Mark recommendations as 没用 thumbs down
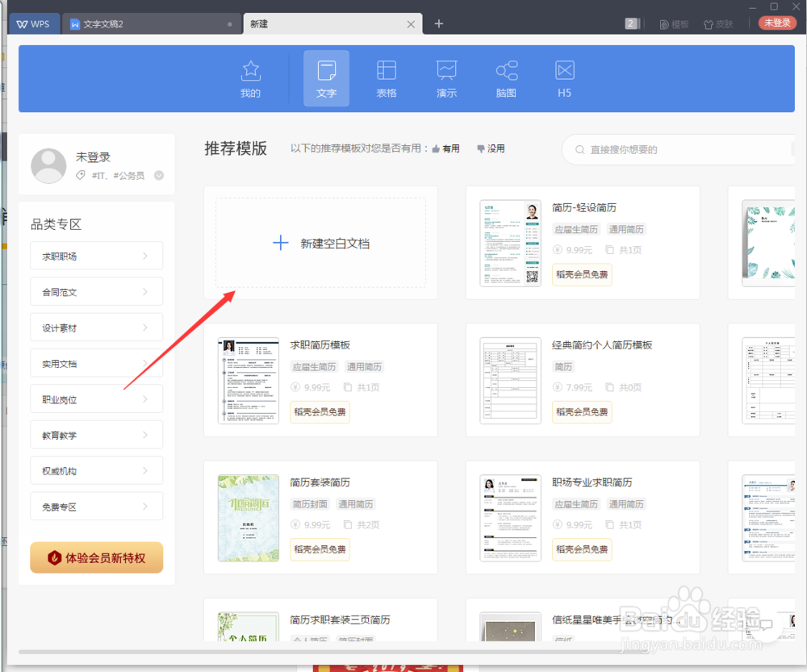Viewport: 807px width, 672px height. (x=491, y=148)
